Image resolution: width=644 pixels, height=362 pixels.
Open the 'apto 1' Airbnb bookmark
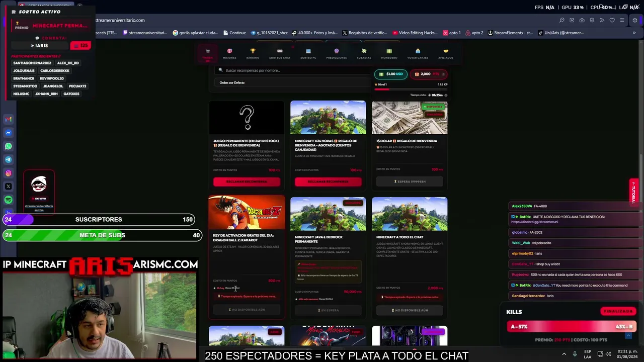point(452,33)
